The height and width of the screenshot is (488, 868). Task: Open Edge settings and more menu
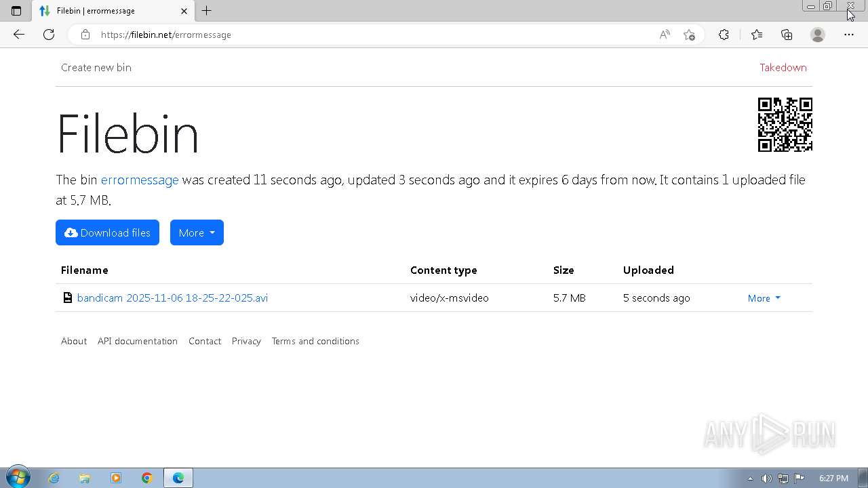(848, 35)
